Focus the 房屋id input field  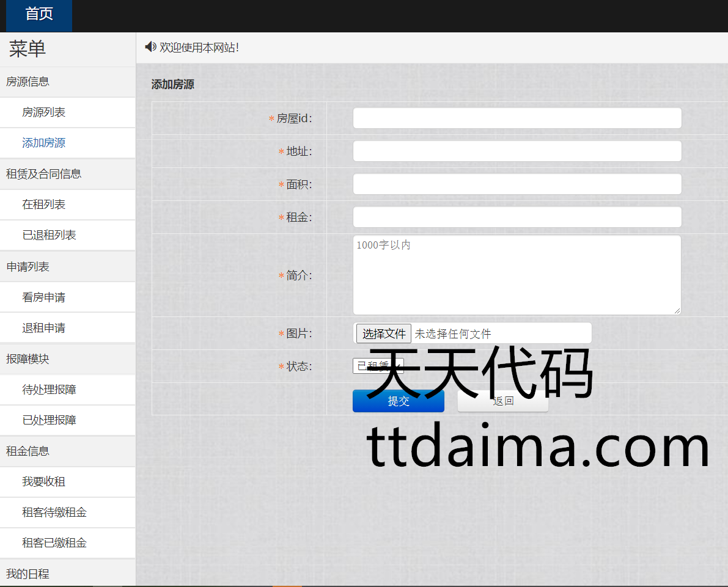[x=517, y=118]
